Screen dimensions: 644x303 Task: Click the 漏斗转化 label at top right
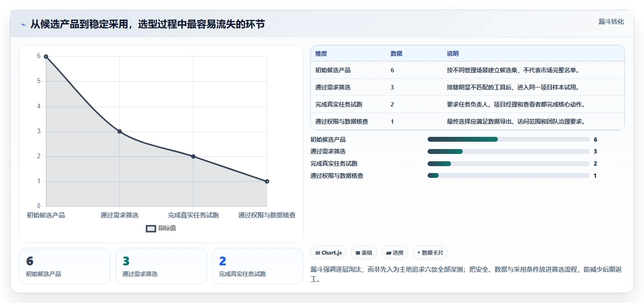point(611,22)
